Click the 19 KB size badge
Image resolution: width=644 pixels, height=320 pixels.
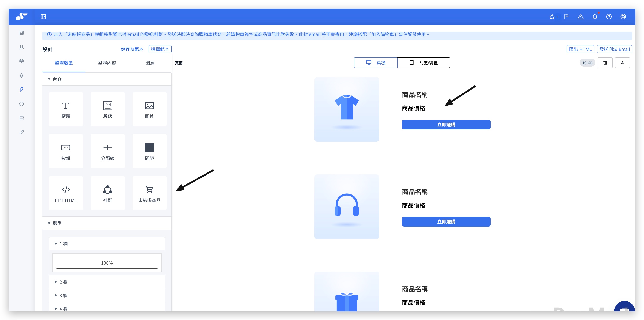click(x=587, y=63)
